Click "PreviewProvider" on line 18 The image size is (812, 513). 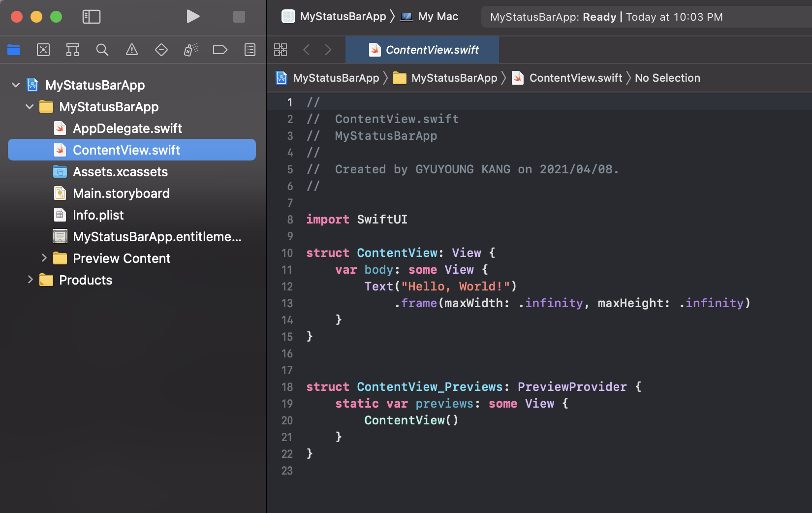tap(572, 387)
